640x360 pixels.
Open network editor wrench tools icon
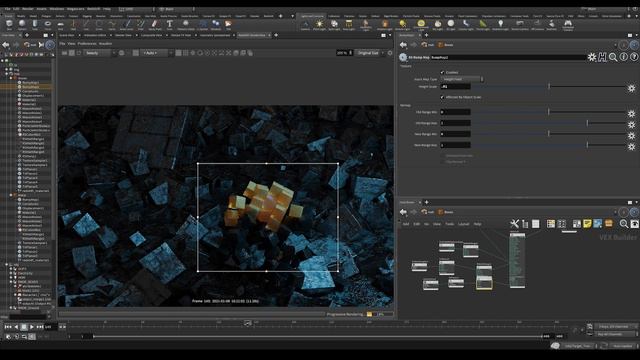(x=514, y=223)
